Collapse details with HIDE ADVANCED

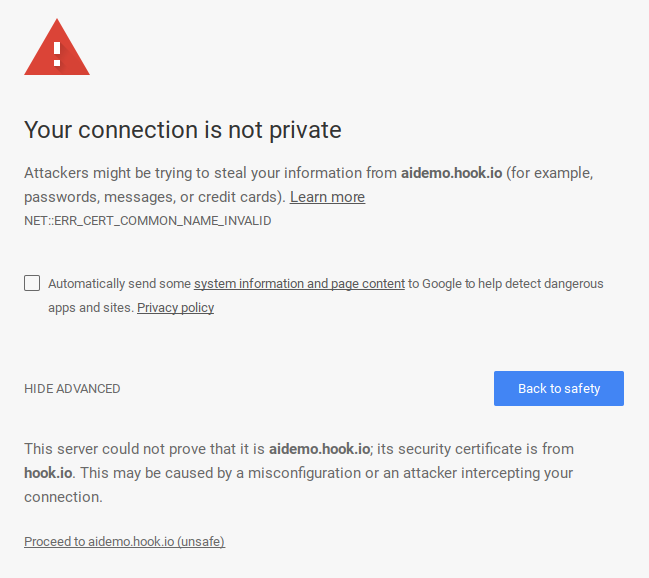[72, 389]
